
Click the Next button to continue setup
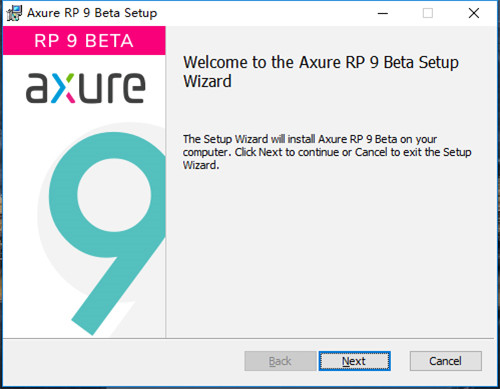click(354, 361)
